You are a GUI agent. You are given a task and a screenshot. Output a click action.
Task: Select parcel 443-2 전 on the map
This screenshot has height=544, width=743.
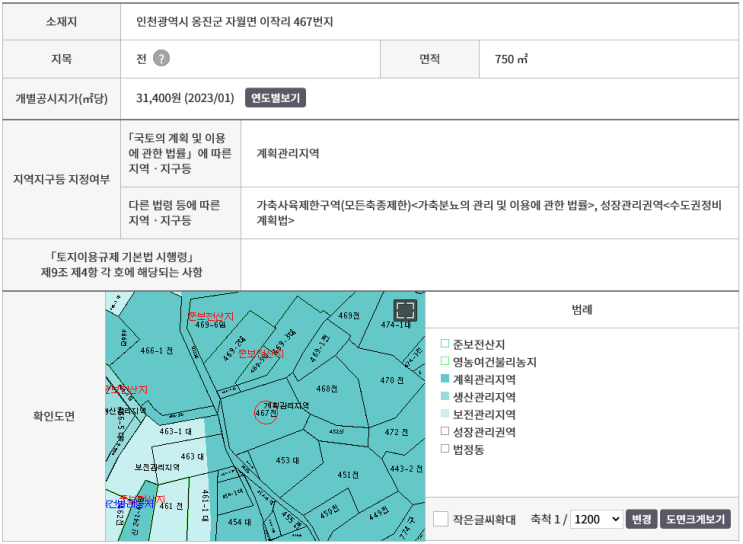(x=406, y=469)
